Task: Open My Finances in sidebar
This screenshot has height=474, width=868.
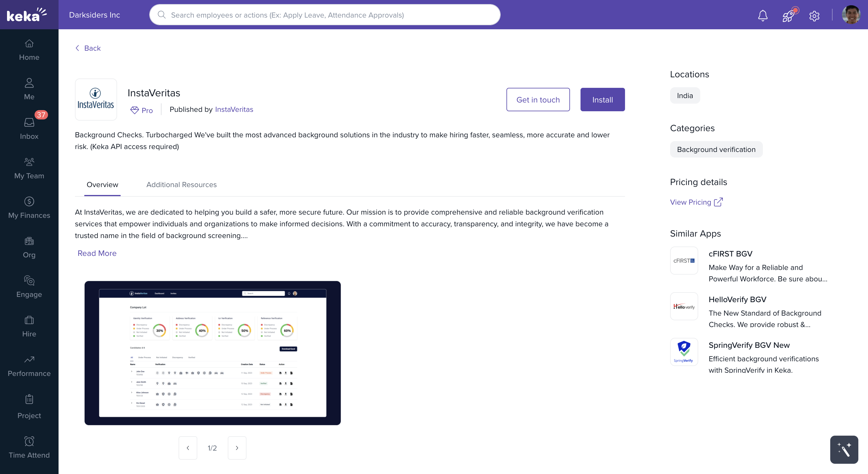Action: (29, 208)
